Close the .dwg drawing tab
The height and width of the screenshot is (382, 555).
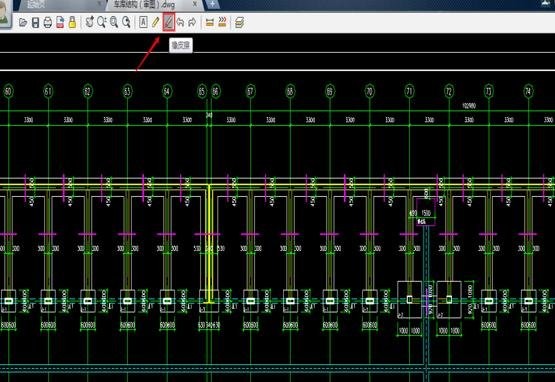[x=195, y=4]
